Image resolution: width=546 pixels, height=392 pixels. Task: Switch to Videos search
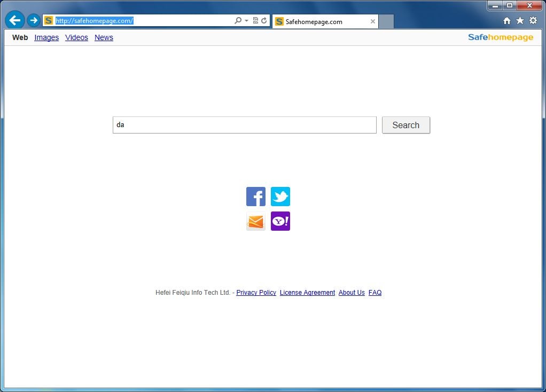point(76,37)
